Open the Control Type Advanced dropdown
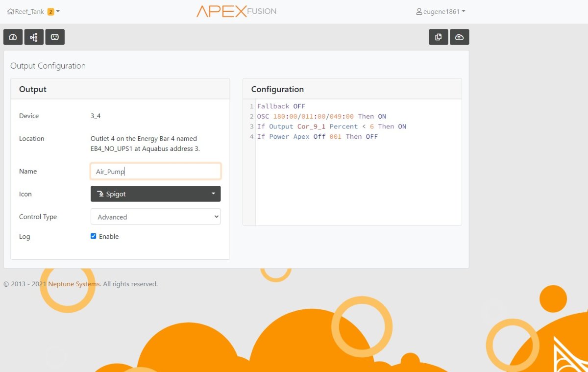 [156, 217]
